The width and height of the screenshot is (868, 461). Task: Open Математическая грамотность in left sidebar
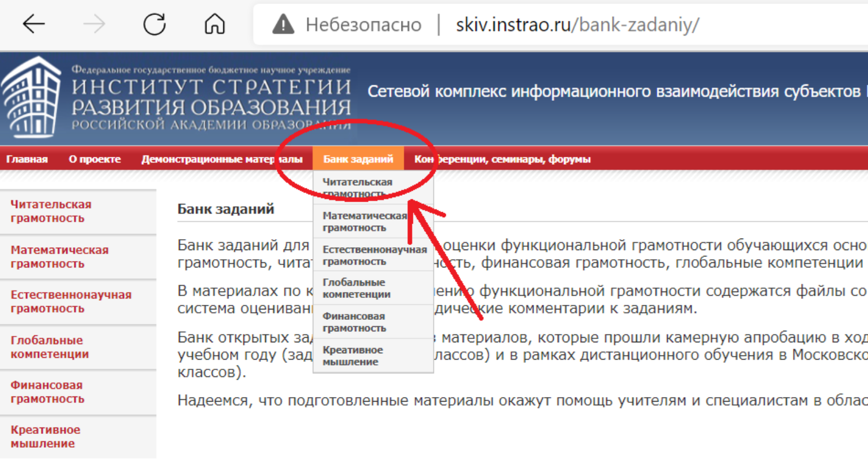pos(59,257)
